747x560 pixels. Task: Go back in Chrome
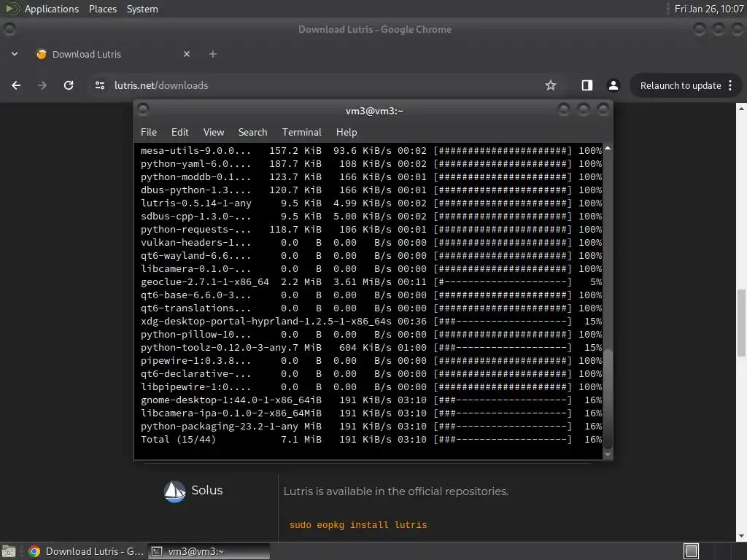coord(16,85)
